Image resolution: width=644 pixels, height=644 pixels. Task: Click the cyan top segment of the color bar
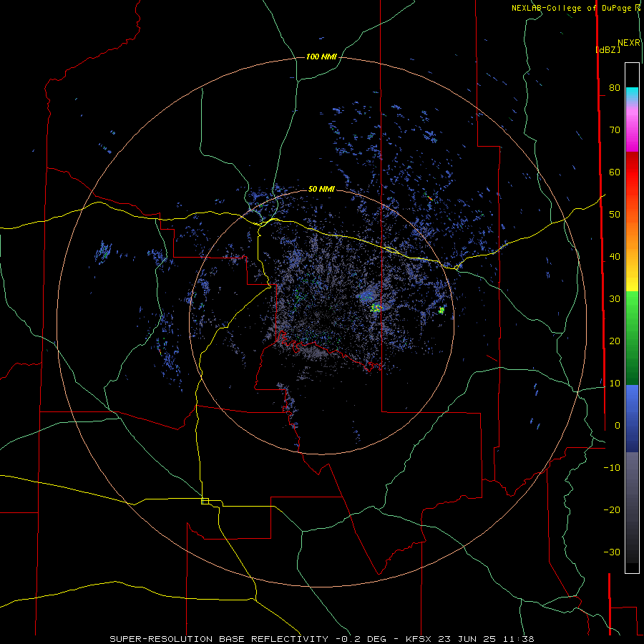tap(632, 94)
